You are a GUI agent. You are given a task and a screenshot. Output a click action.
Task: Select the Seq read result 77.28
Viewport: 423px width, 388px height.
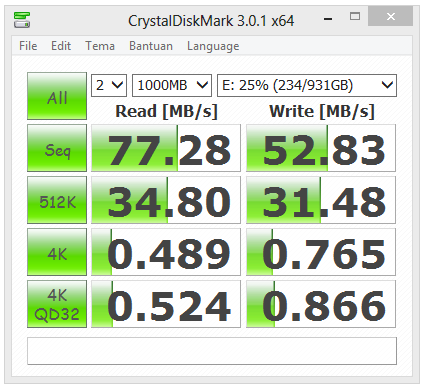(166, 148)
